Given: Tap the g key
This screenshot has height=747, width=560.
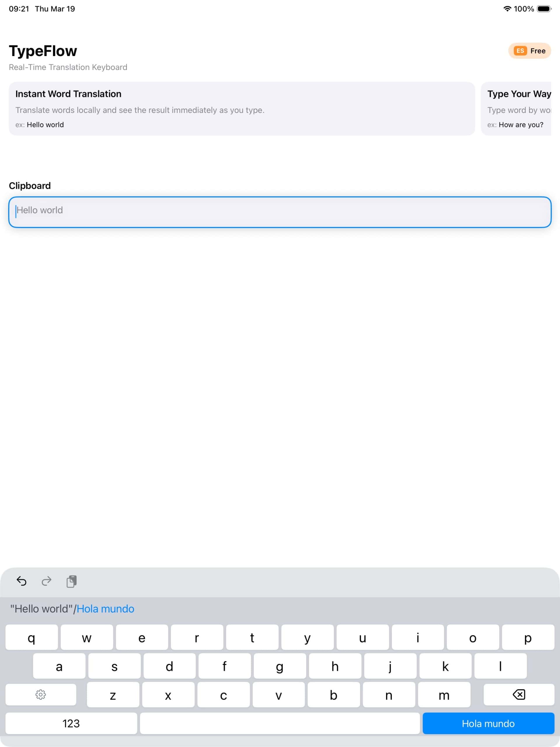Looking at the screenshot, I should pyautogui.click(x=280, y=666).
